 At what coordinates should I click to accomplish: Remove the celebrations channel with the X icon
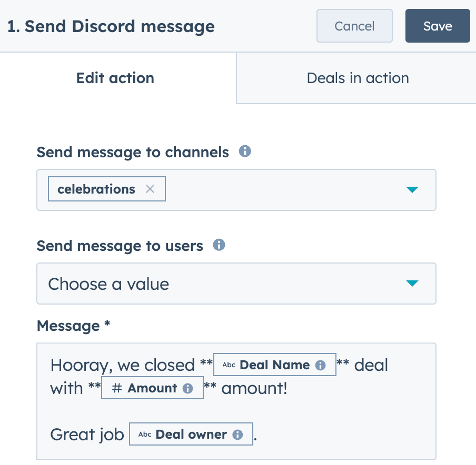pos(150,188)
